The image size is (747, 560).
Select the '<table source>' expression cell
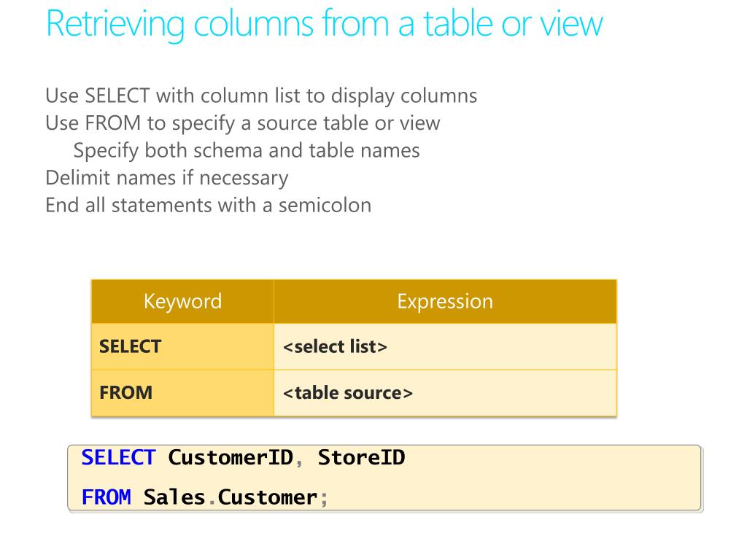click(446, 393)
